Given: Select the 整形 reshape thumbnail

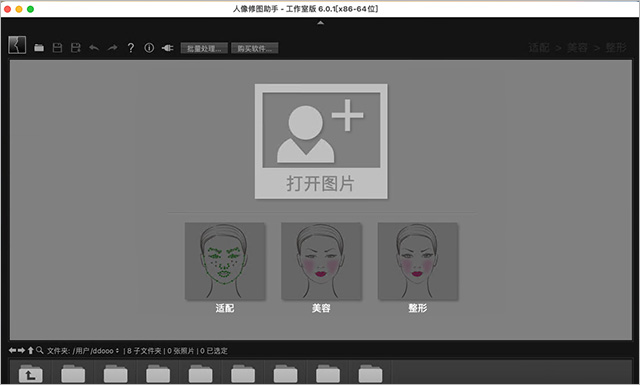Looking at the screenshot, I should tap(418, 261).
